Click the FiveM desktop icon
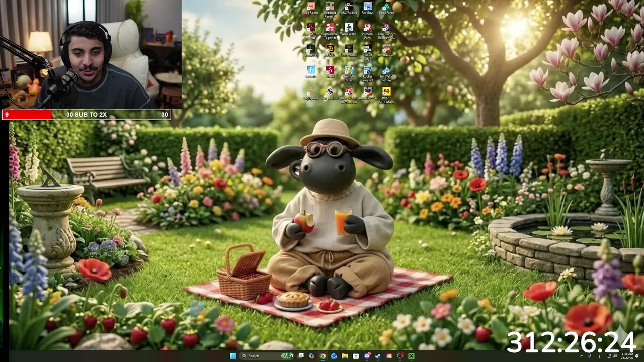This screenshot has width=644, height=362. pos(330,72)
